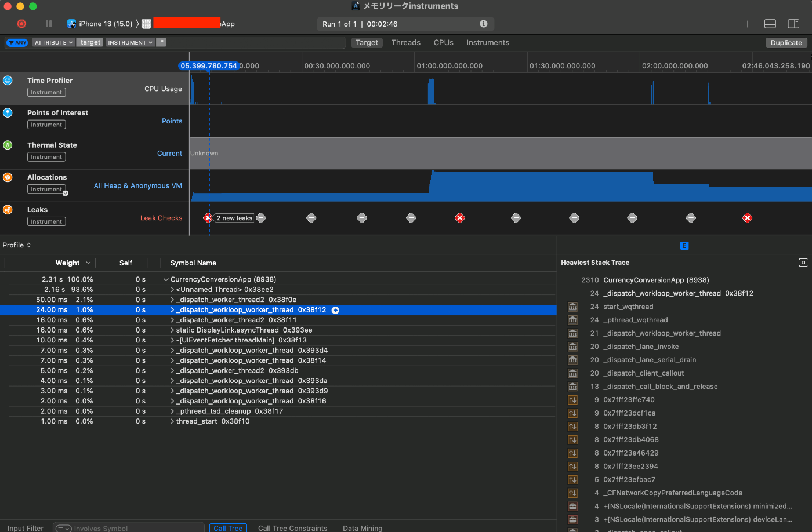Click All Heap & Anonymous VM label
The width and height of the screenshot is (812, 532).
[x=138, y=185]
